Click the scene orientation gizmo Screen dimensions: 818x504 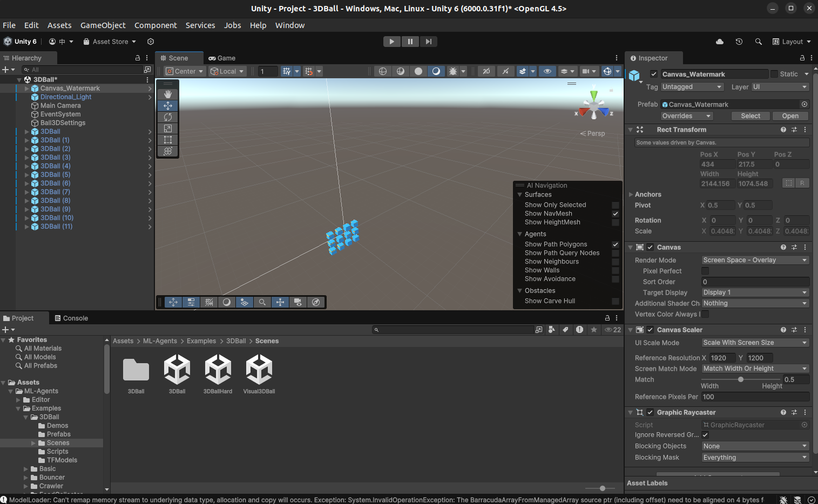594,105
